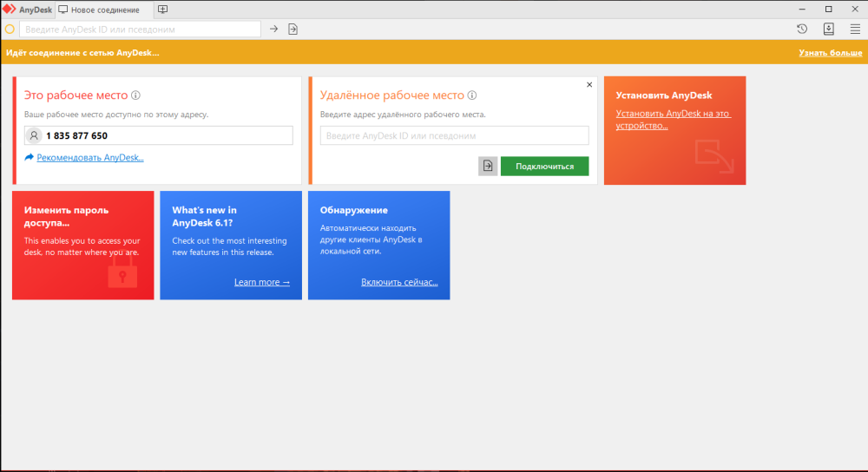This screenshot has height=472, width=868.
Task: Open file transfer icon in address bar
Action: tap(293, 29)
